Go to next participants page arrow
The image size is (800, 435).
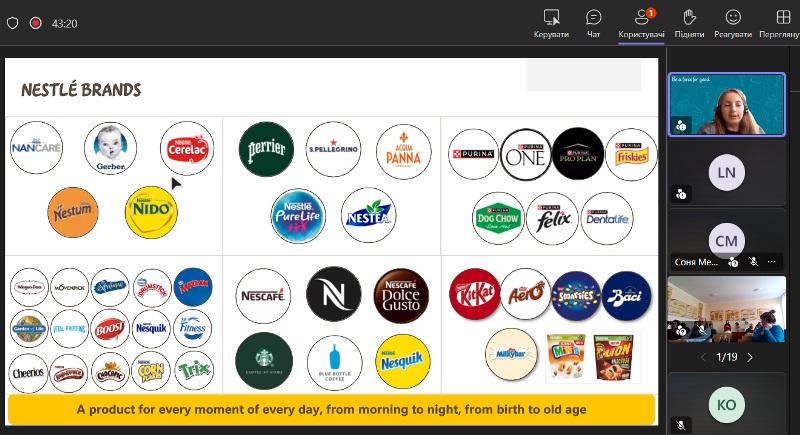tap(750, 357)
